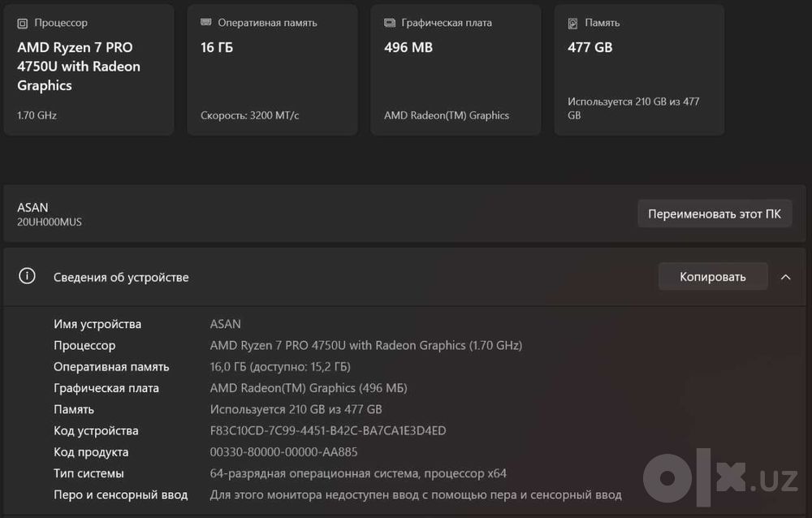Click the Процессор label in details list
Image resolution: width=812 pixels, height=518 pixels.
coord(84,345)
